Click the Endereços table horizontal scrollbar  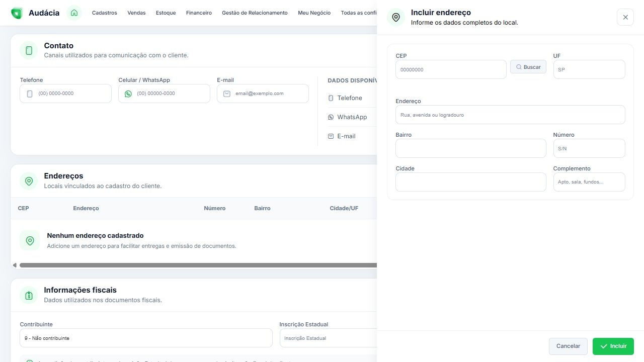[x=198, y=265]
